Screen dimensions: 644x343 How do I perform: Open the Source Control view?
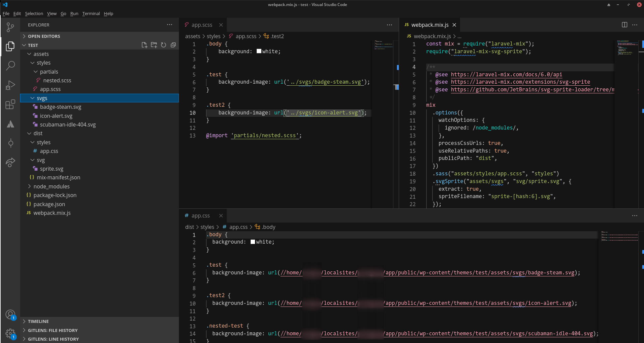(10, 27)
